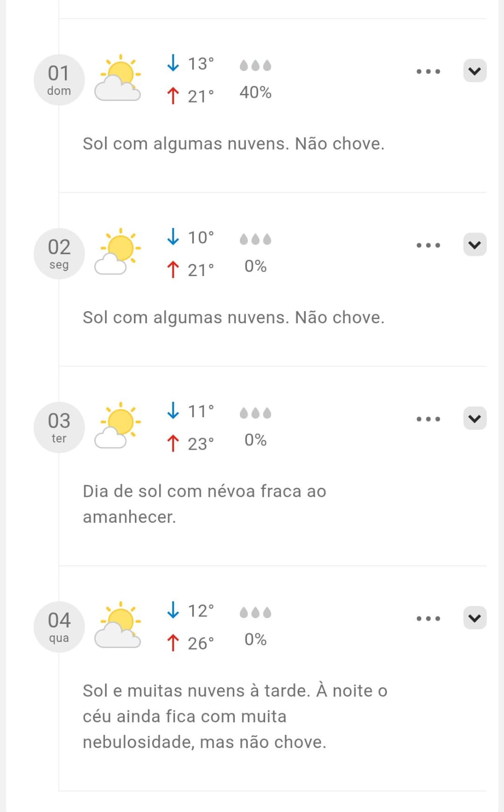
Task: Click the sun-and-cloud icon for Sunday 01
Action: click(118, 78)
